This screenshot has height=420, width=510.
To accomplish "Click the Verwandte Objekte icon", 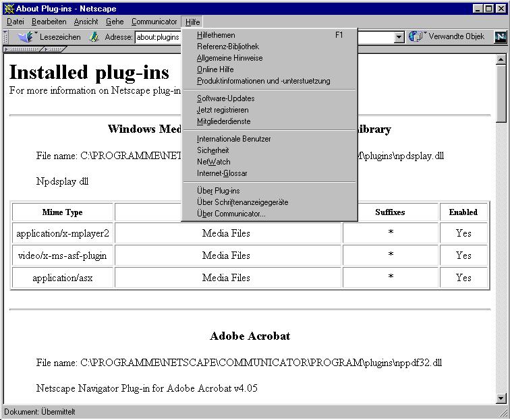I will point(416,36).
